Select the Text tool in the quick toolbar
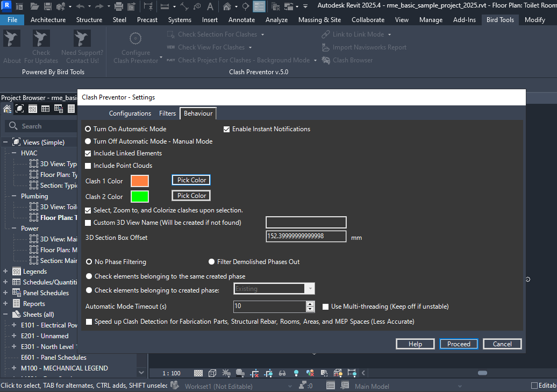557x392 pixels. (210, 6)
